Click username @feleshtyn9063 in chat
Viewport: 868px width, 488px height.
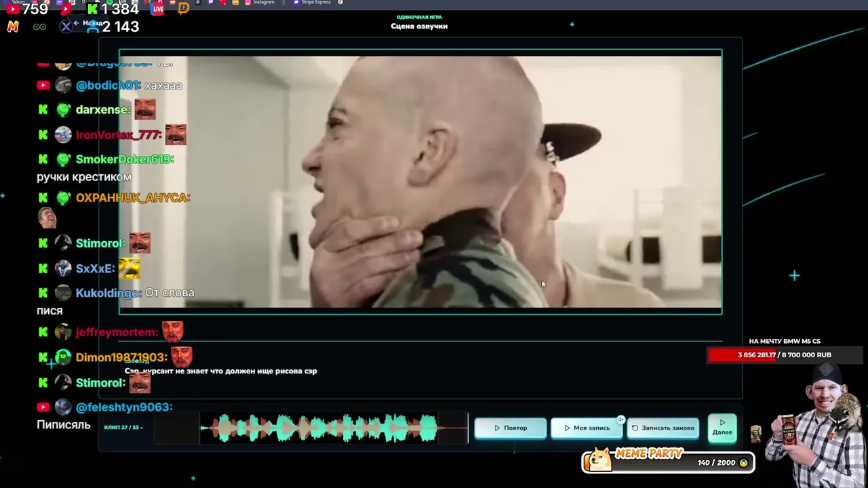point(124,407)
